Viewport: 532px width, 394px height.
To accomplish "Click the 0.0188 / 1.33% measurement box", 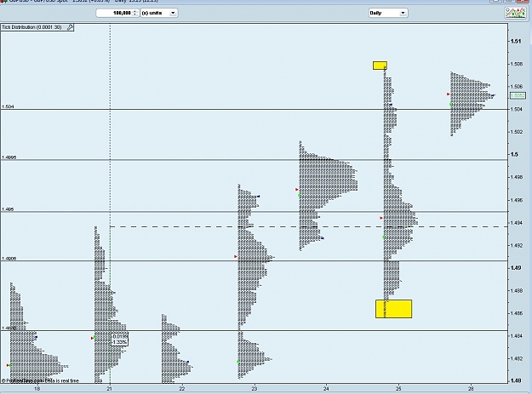I will [x=120, y=339].
